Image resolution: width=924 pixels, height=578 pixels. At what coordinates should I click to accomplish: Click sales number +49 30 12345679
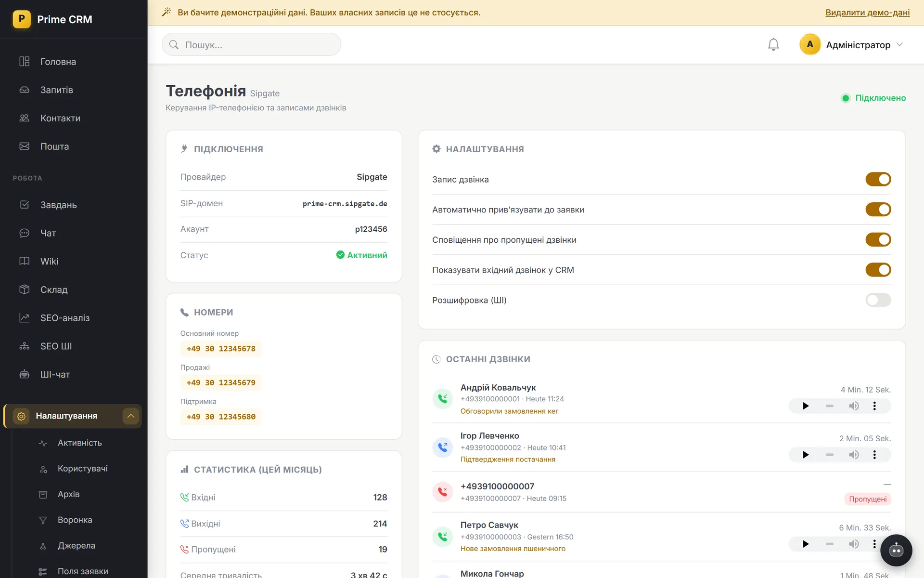pos(221,382)
